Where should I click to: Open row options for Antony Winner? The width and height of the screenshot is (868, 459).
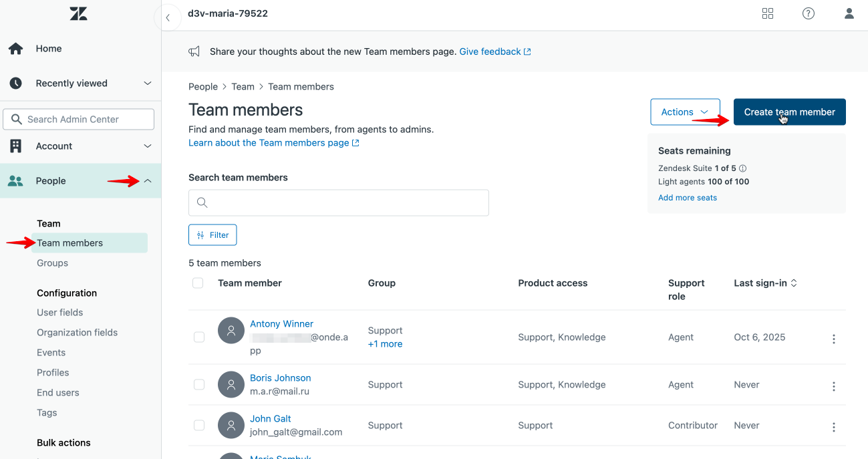(834, 339)
